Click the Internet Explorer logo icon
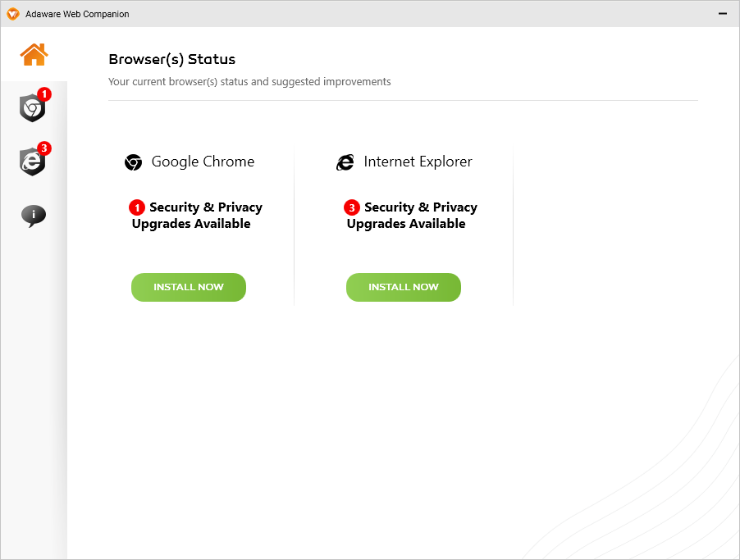 click(x=345, y=162)
